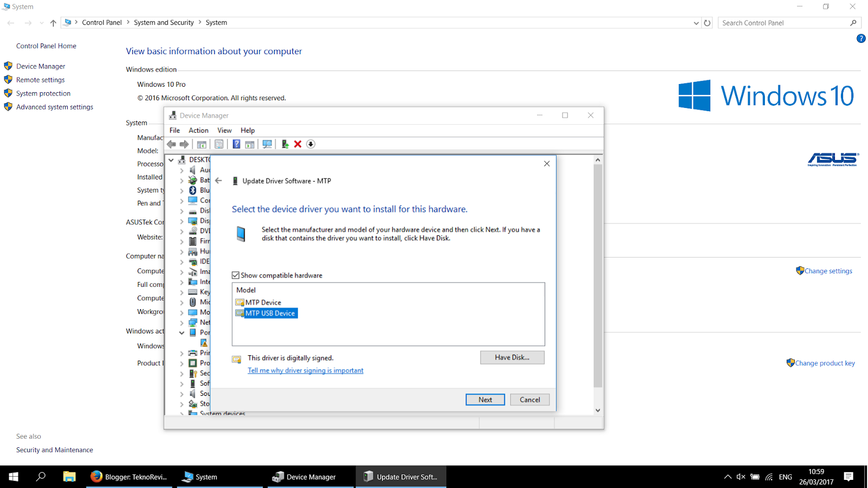The image size is (868, 488).
Task: Collapse the Portable Devices tree node
Action: tap(182, 332)
